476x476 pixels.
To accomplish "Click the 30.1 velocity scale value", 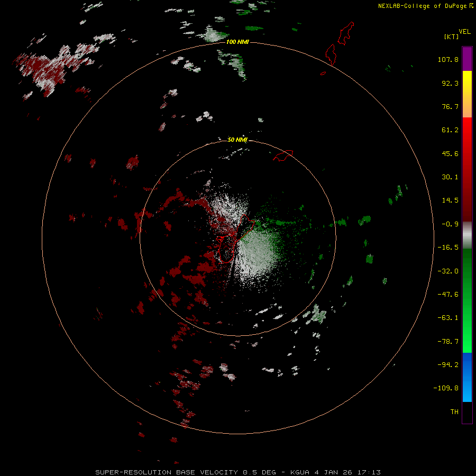I will coord(450,177).
